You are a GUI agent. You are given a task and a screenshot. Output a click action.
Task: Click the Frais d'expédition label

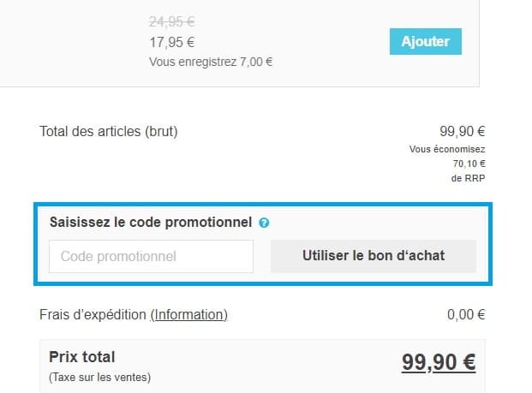coord(93,314)
